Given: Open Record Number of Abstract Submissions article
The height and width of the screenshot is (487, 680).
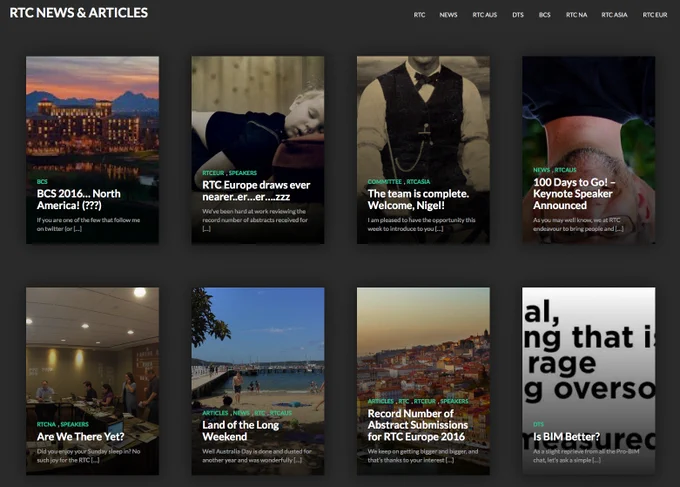Looking at the screenshot, I should [418, 425].
